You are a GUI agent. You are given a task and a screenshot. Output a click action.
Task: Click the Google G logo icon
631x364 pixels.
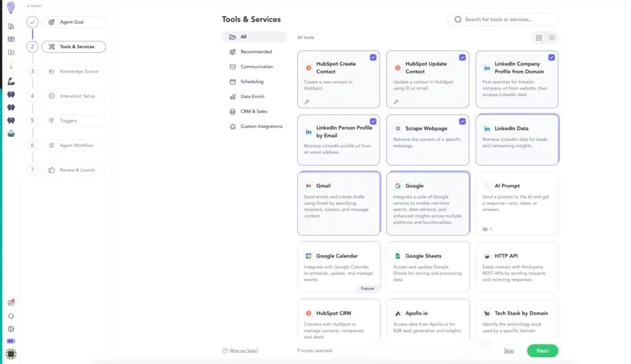click(x=397, y=186)
